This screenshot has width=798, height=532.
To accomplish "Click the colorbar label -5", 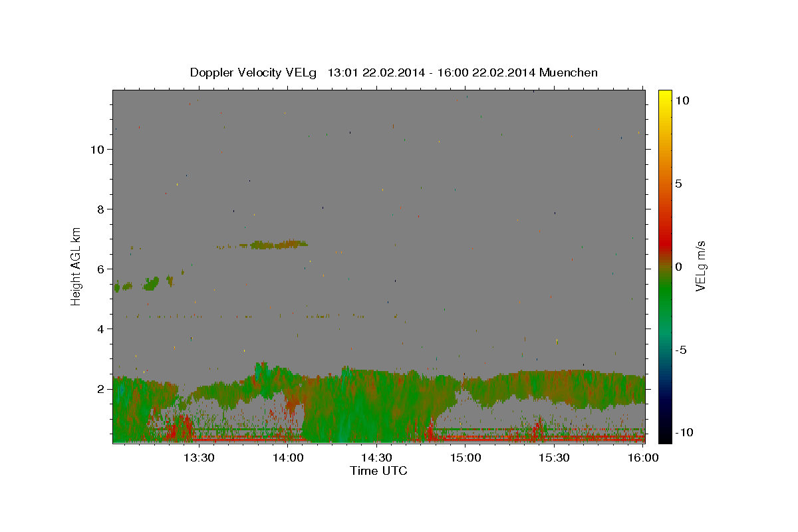I will point(681,350).
